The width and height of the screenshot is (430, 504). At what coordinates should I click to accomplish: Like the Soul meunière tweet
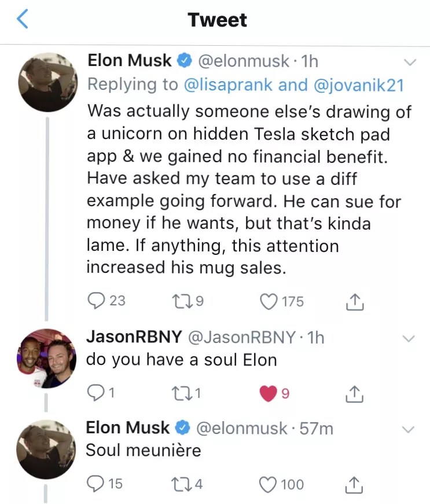269,483
